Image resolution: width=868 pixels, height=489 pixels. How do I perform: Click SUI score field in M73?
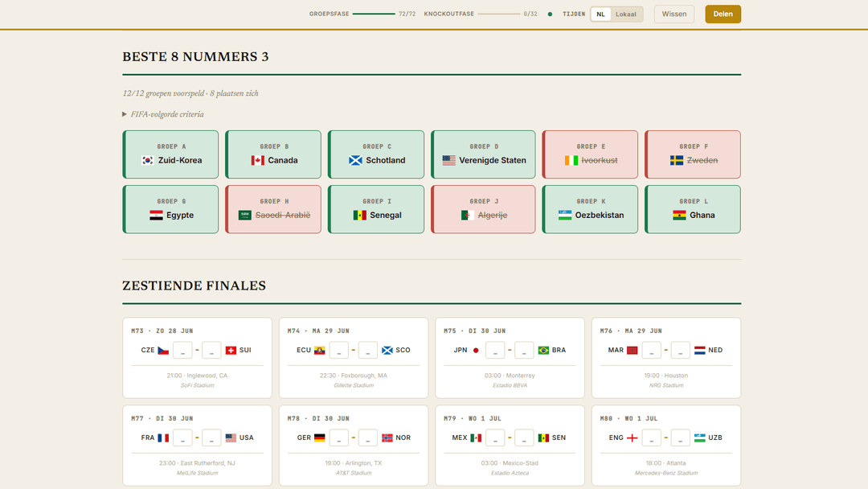pyautogui.click(x=211, y=351)
